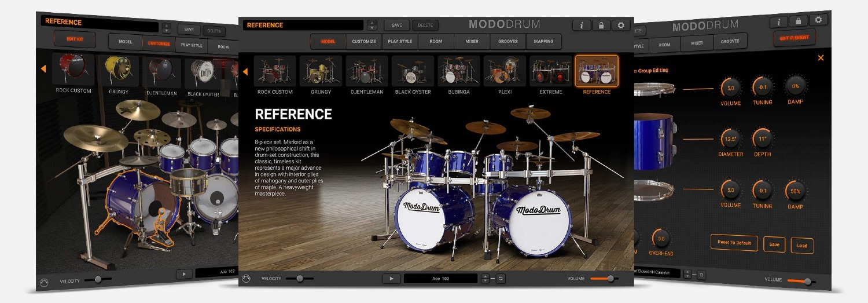
Task: Open settings gear in center window
Action: [621, 25]
